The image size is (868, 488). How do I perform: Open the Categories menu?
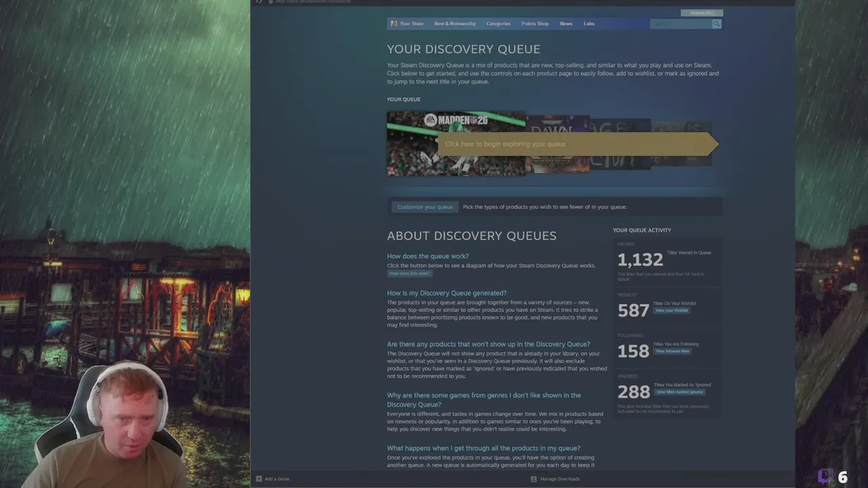tap(498, 24)
